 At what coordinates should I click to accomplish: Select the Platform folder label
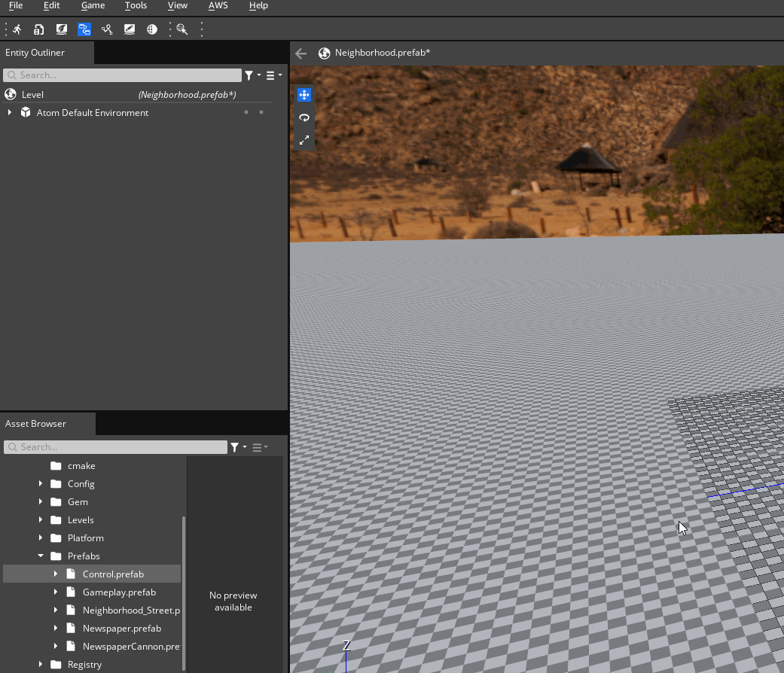click(x=86, y=537)
